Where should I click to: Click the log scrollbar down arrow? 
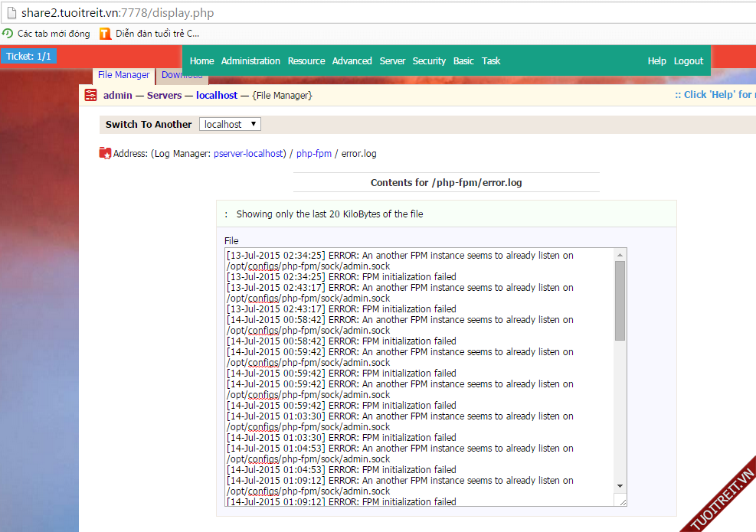pos(620,485)
